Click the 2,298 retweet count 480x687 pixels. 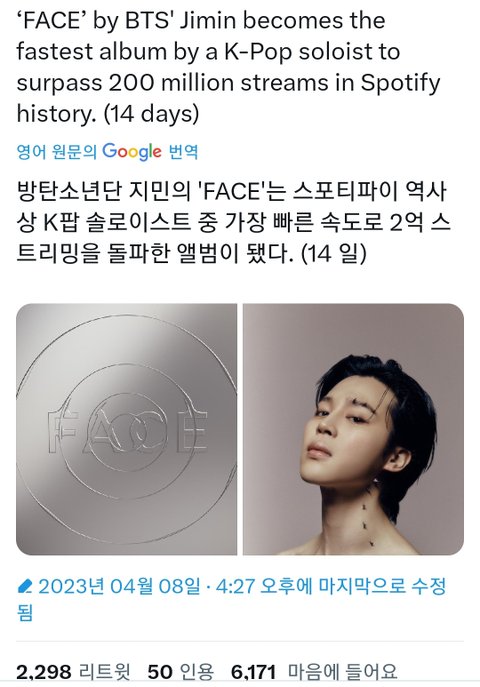coord(44,673)
